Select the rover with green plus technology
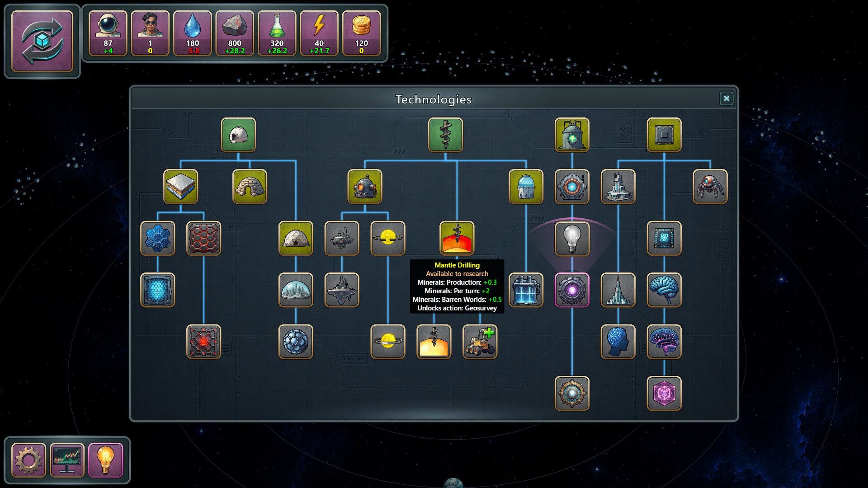This screenshot has height=488, width=868. tap(480, 342)
